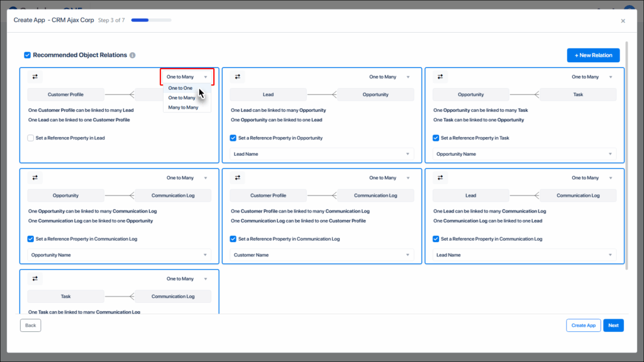The width and height of the screenshot is (644, 362).
Task: Swap direction icon in Customer Profile–Lead card
Action: [35, 77]
